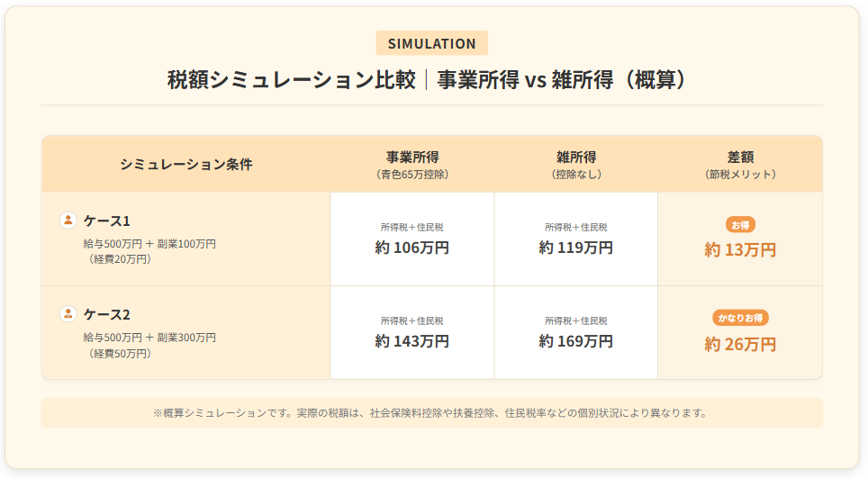The width and height of the screenshot is (868, 478).
Task: Click the ※概算シミュレーション footnote text
Action: (x=431, y=413)
